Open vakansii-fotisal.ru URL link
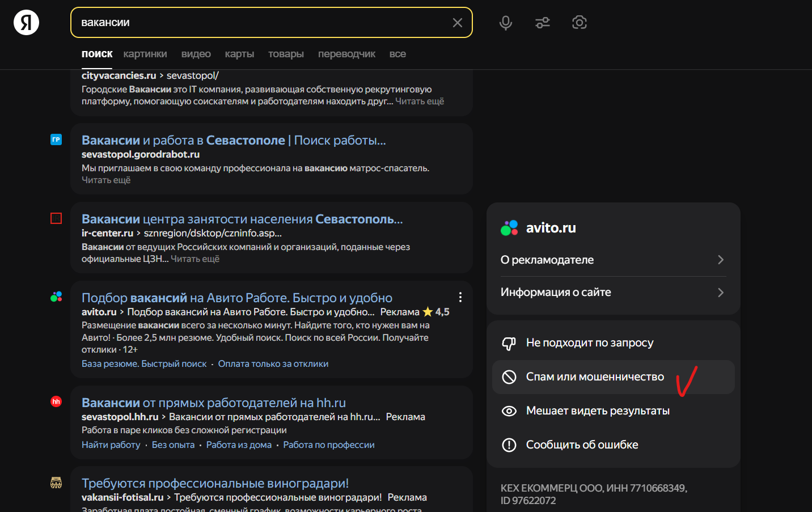 122,497
